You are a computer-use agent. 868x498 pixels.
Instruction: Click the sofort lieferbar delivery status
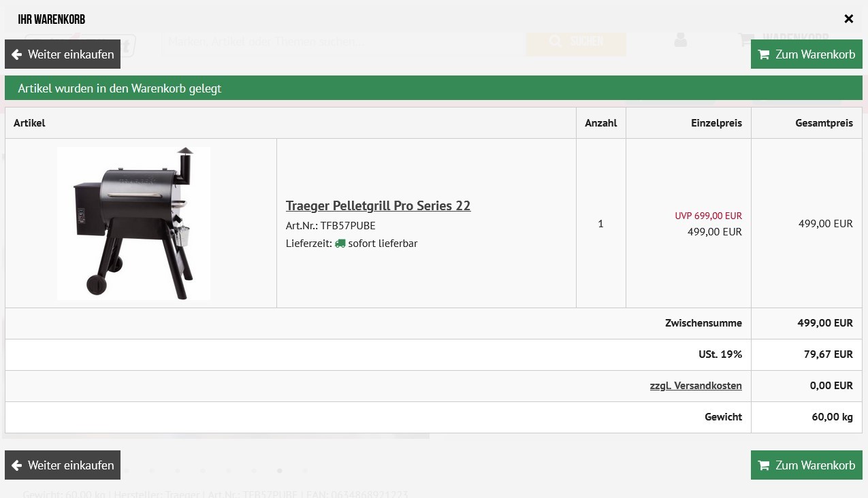pyautogui.click(x=383, y=244)
